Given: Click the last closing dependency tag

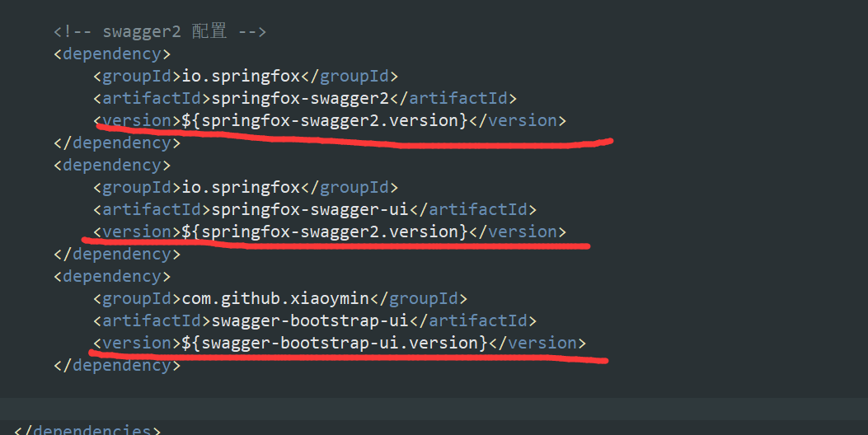Looking at the screenshot, I should [x=117, y=365].
